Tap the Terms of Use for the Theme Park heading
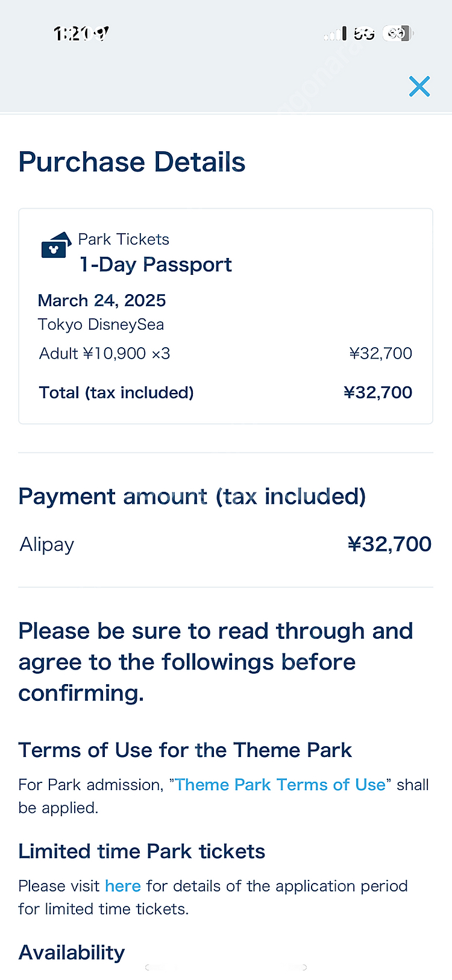Image resolution: width=452 pixels, height=980 pixels. tap(185, 750)
